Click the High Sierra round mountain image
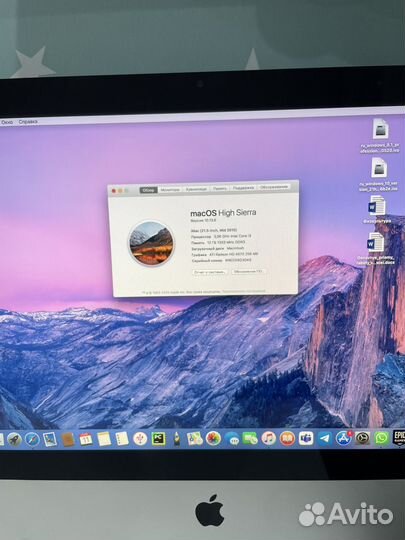Screen dimensions: 405x540 coord(151,243)
